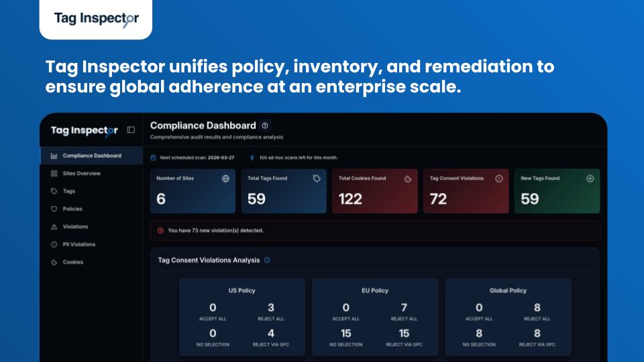Click the Tag Inspector logo in the sidebar
644x362 pixels.
point(85,131)
